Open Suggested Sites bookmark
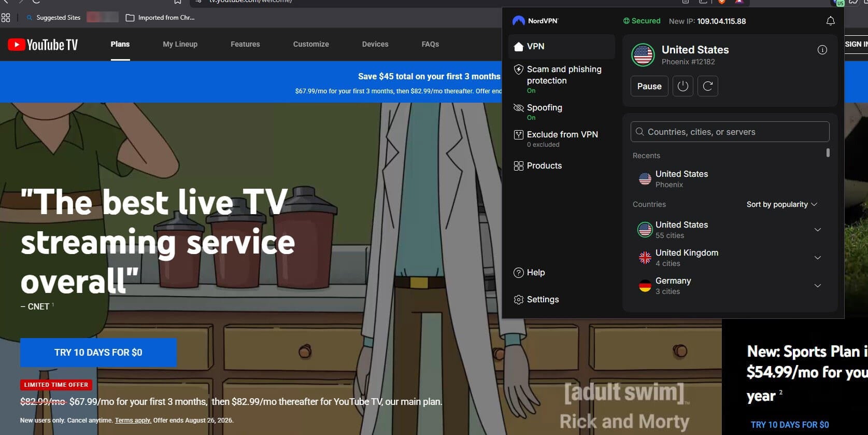This screenshot has width=868, height=435. coord(54,18)
